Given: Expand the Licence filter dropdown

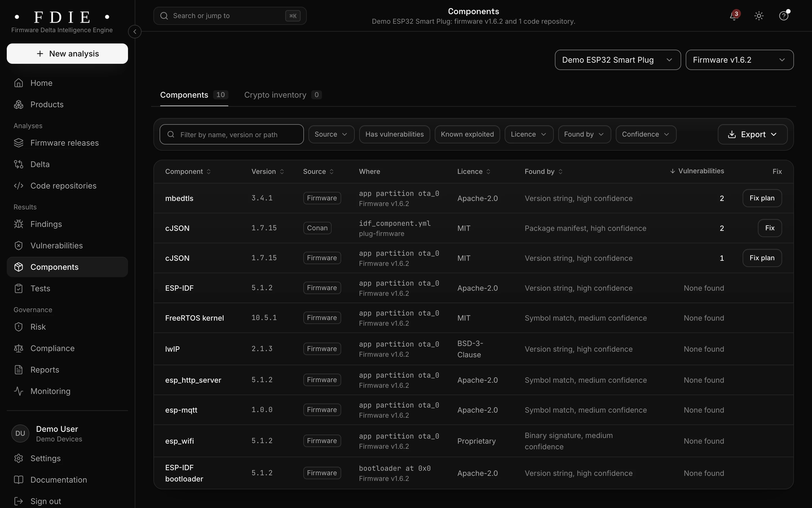Looking at the screenshot, I should coord(529,134).
